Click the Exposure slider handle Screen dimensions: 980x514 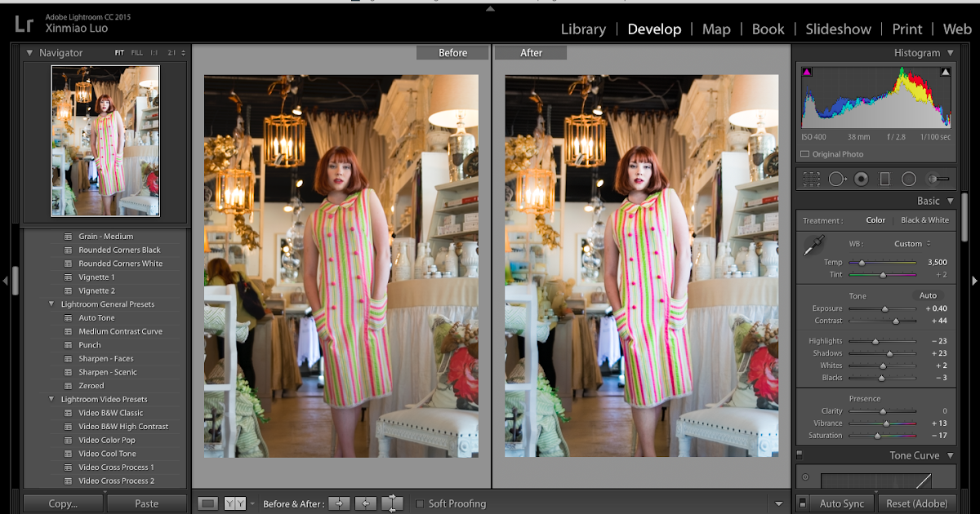coord(885,309)
